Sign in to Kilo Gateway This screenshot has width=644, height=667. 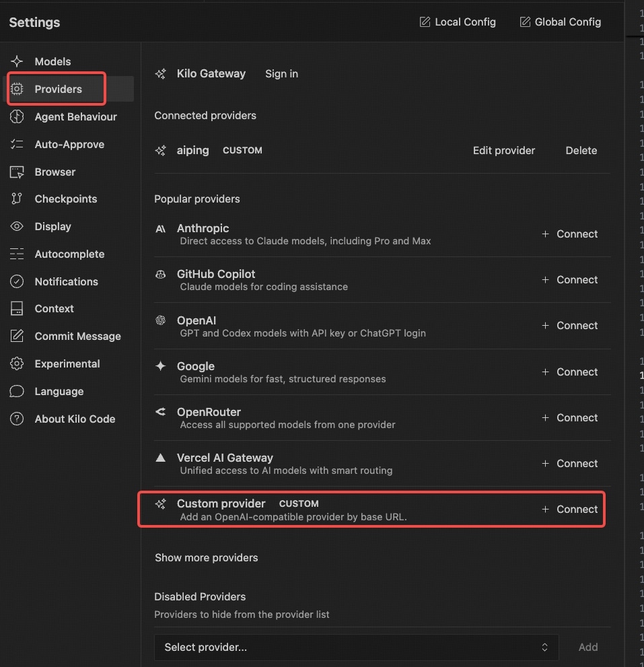coord(281,73)
